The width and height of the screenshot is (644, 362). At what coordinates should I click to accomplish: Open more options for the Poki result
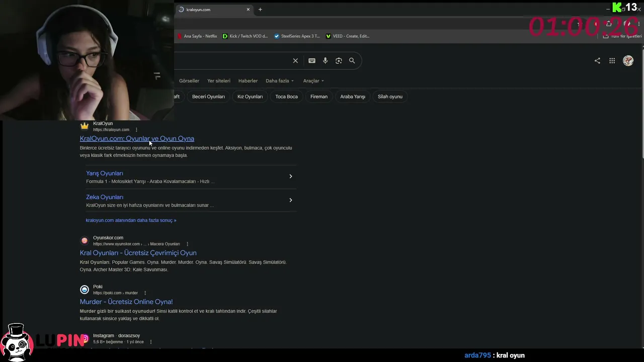click(x=145, y=293)
